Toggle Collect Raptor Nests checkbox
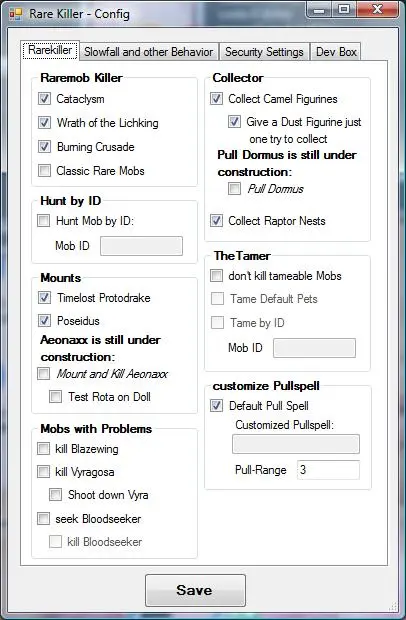The width and height of the screenshot is (406, 620). pyautogui.click(x=216, y=220)
